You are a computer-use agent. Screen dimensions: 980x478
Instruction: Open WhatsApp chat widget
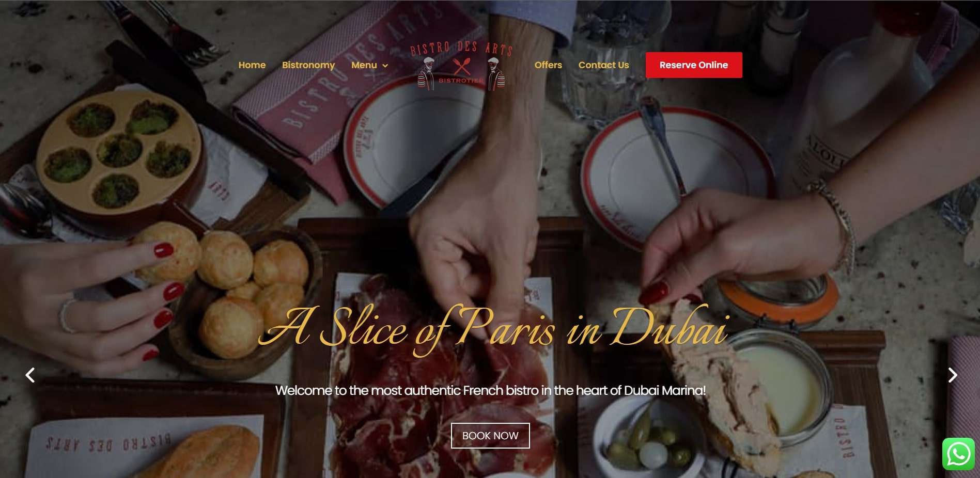click(x=958, y=454)
